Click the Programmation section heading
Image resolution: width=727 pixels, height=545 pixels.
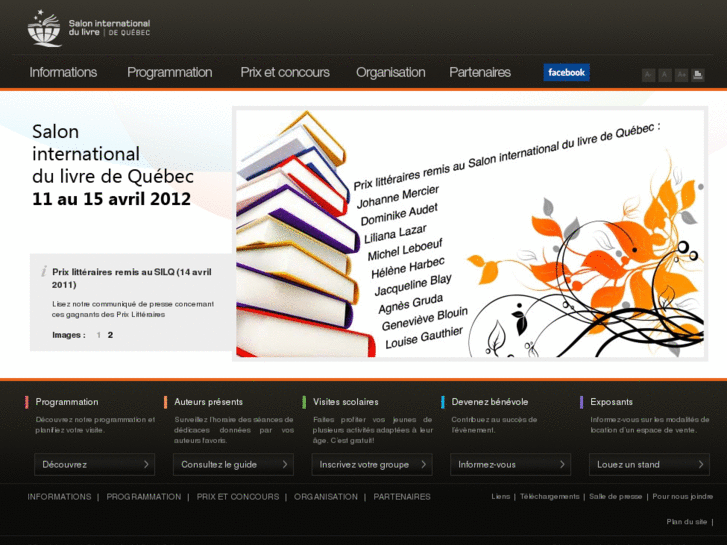tap(67, 402)
